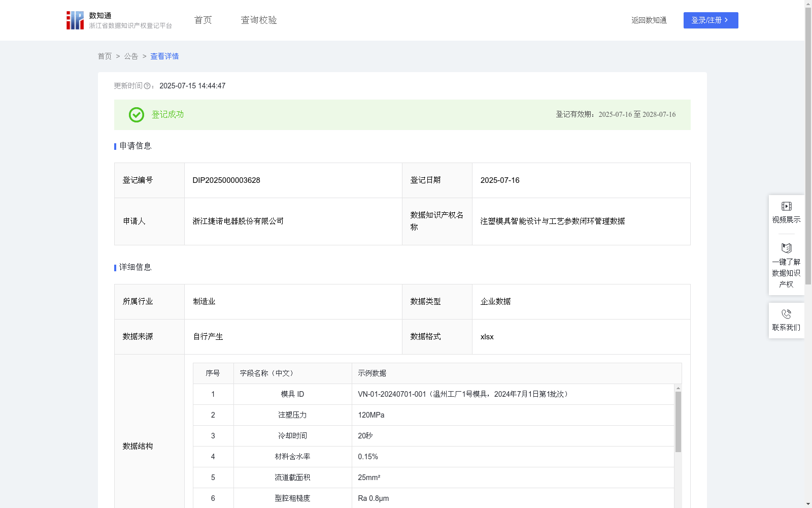Select applicant 浙江捷诺电器股份有限公司
812x508 pixels.
(238, 221)
